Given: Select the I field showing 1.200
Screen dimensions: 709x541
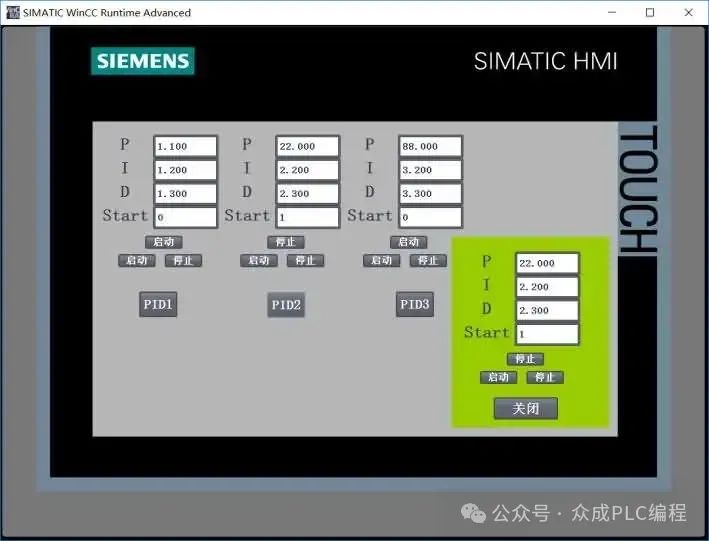Looking at the screenshot, I should [185, 170].
